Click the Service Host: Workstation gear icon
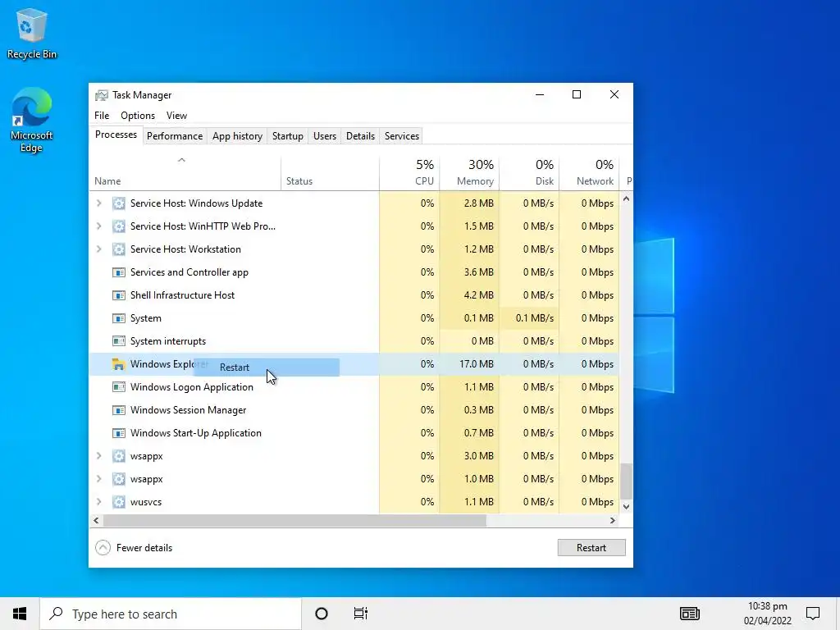 click(118, 249)
